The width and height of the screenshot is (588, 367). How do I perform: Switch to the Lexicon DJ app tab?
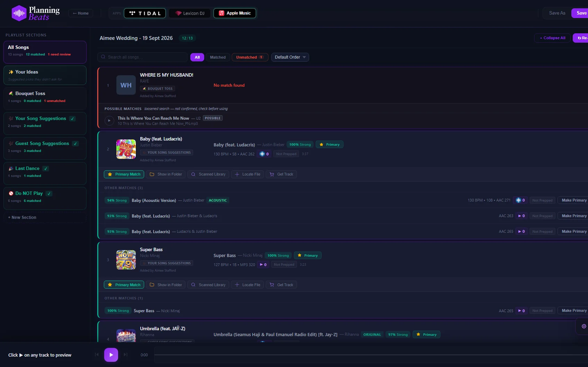[x=190, y=13]
